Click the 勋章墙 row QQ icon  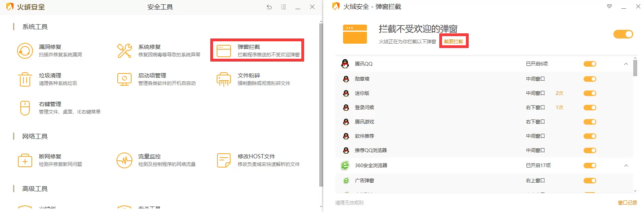(346, 79)
